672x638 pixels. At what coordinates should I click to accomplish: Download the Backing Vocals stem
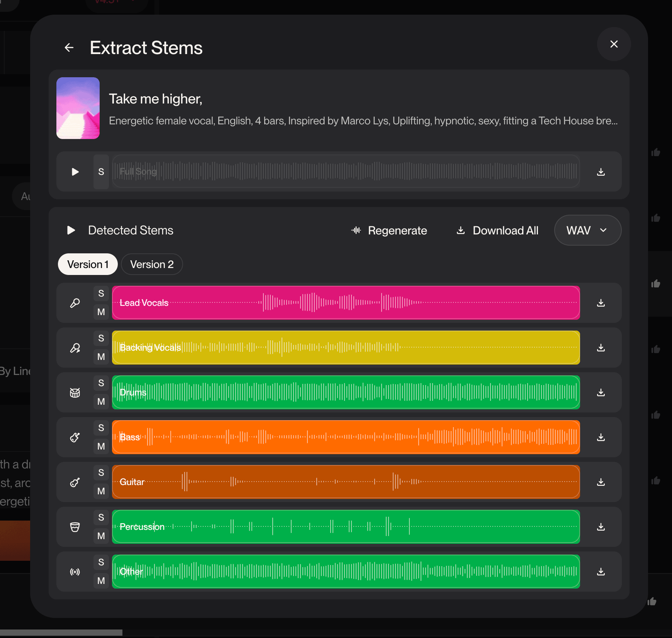coord(601,348)
